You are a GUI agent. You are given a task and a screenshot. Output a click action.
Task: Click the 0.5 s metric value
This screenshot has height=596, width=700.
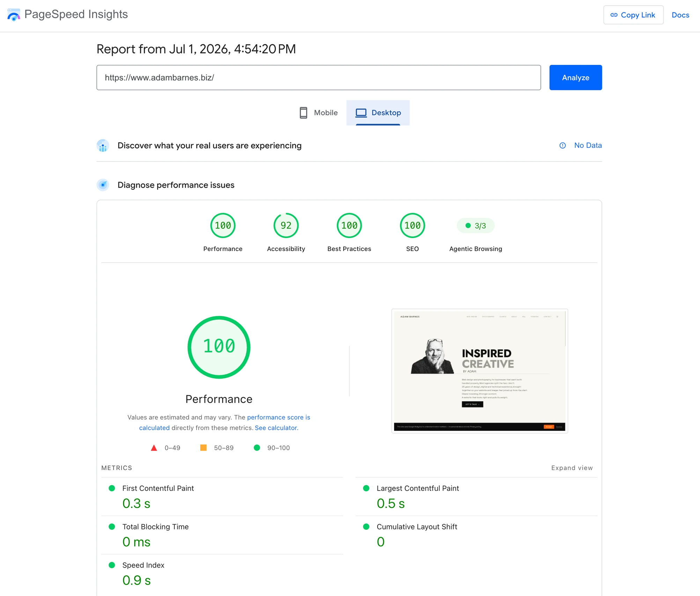(391, 504)
